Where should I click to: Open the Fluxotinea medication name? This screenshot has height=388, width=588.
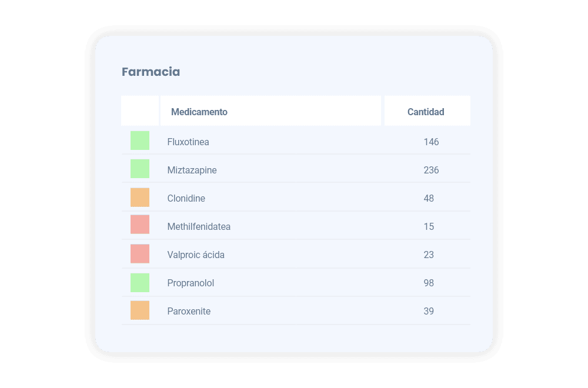[x=188, y=142]
